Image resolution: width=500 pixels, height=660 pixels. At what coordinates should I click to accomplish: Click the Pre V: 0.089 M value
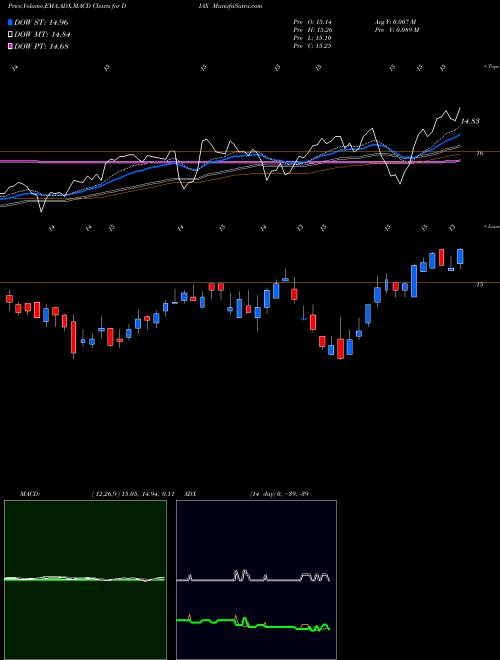click(x=396, y=30)
